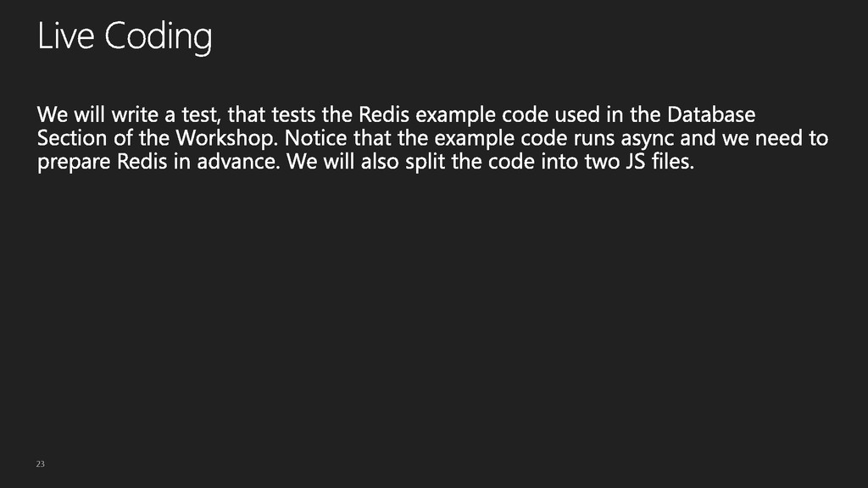Click the word 'write' in the first line
868x488 pixels.
tap(135, 114)
